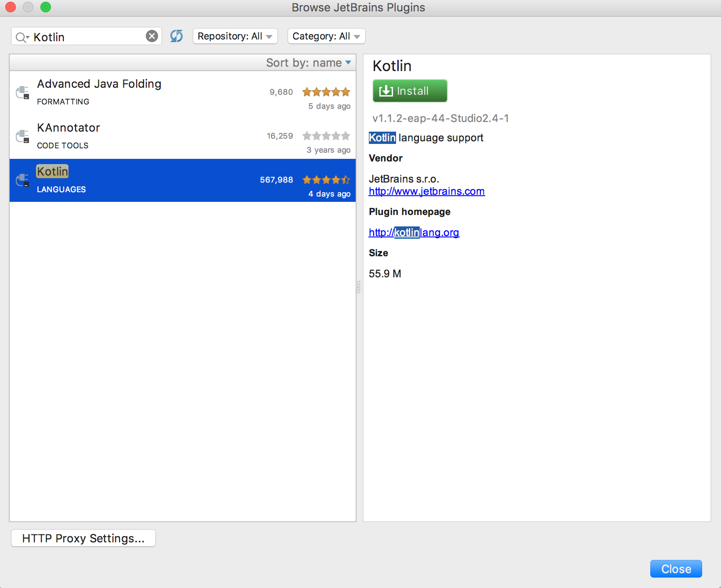Click the LANGUAGES category label

point(61,190)
